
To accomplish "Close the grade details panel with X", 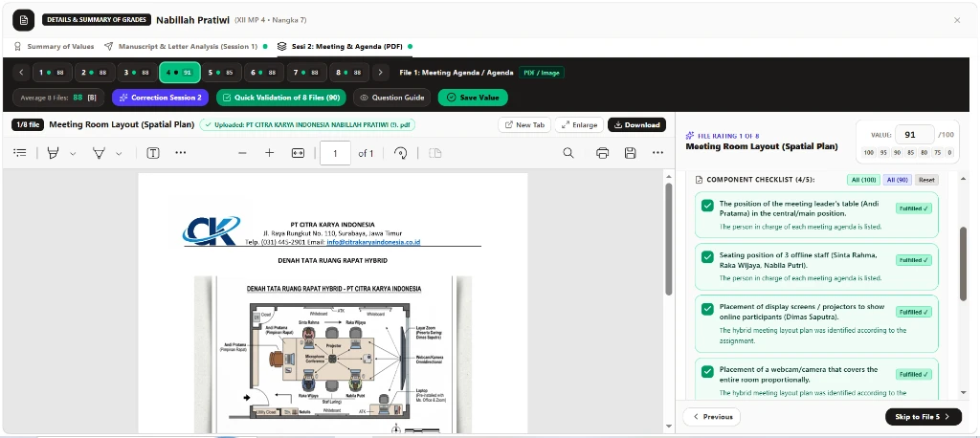I will point(957,20).
